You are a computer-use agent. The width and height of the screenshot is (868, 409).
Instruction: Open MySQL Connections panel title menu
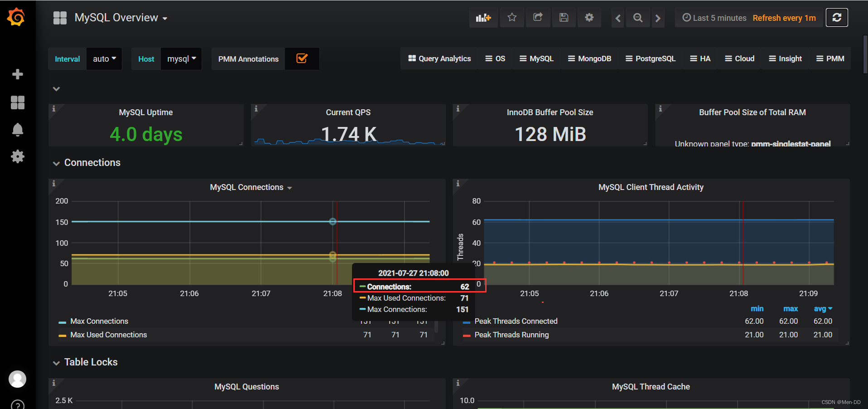click(251, 187)
